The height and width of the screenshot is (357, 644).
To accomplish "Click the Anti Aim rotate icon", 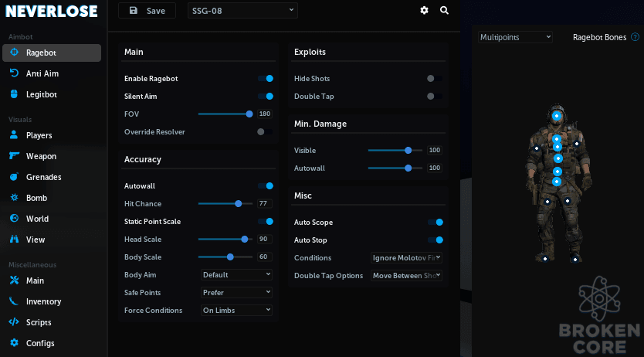I will click(14, 73).
